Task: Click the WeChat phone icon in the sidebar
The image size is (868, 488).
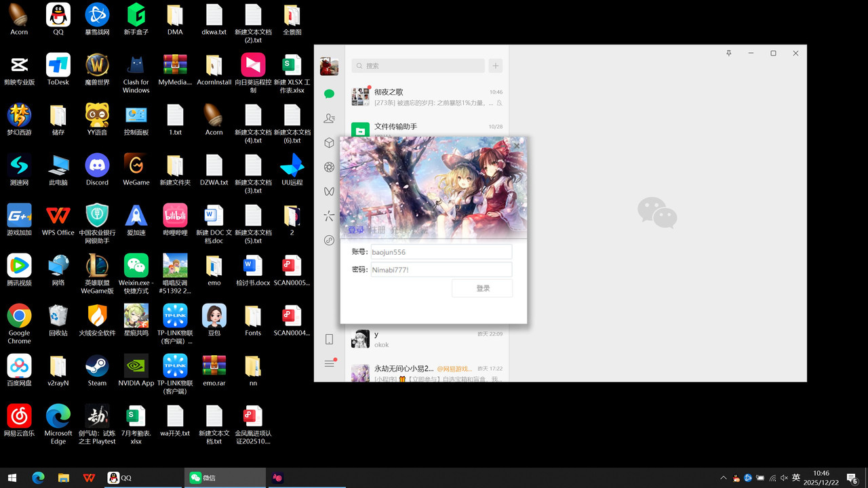Action: coord(329,339)
